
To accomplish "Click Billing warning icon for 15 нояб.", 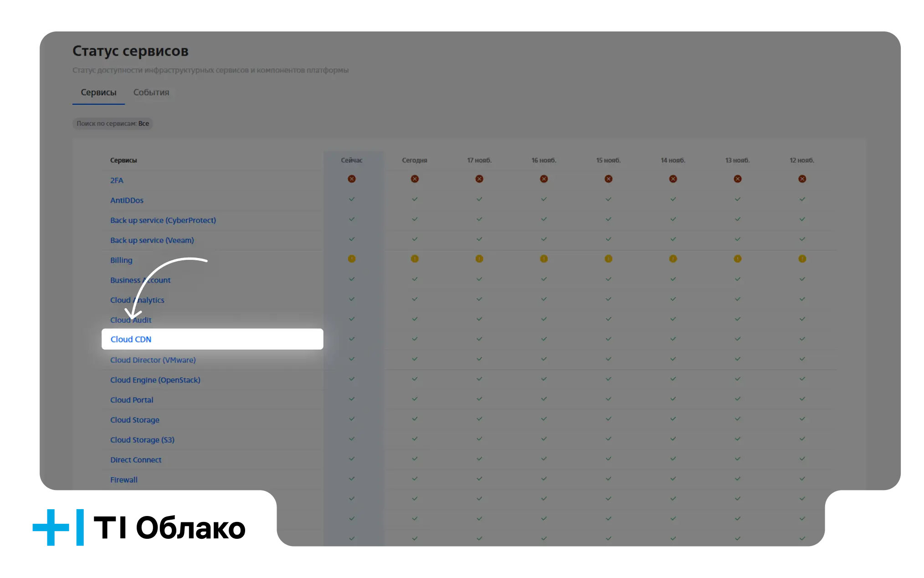I will coord(609,259).
